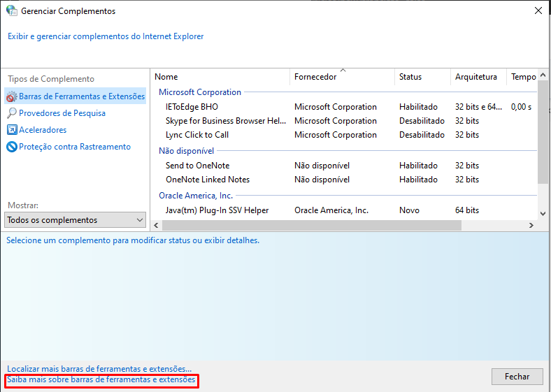Click the horizontal scrollbar thumb
This screenshot has width=551, height=392.
(x=312, y=226)
